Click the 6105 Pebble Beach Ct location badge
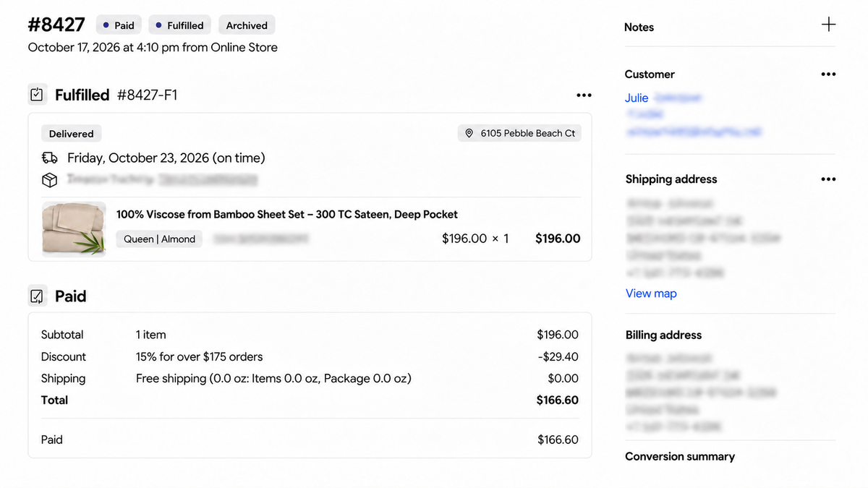This screenshot has width=868, height=488. 519,133
